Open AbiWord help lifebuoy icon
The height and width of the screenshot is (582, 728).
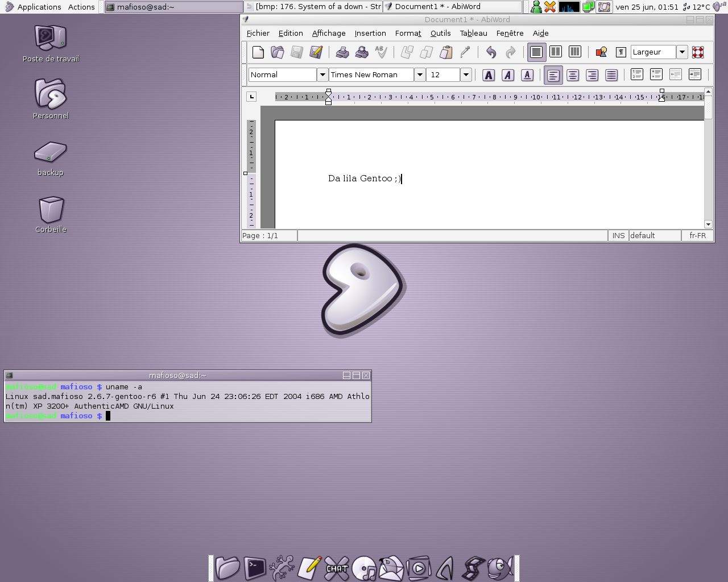[698, 52]
